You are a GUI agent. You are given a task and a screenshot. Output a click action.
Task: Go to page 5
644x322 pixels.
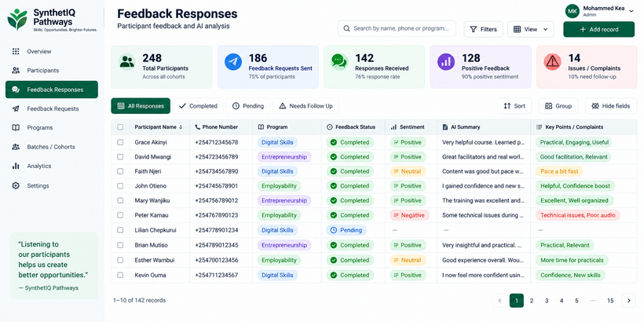576,301
